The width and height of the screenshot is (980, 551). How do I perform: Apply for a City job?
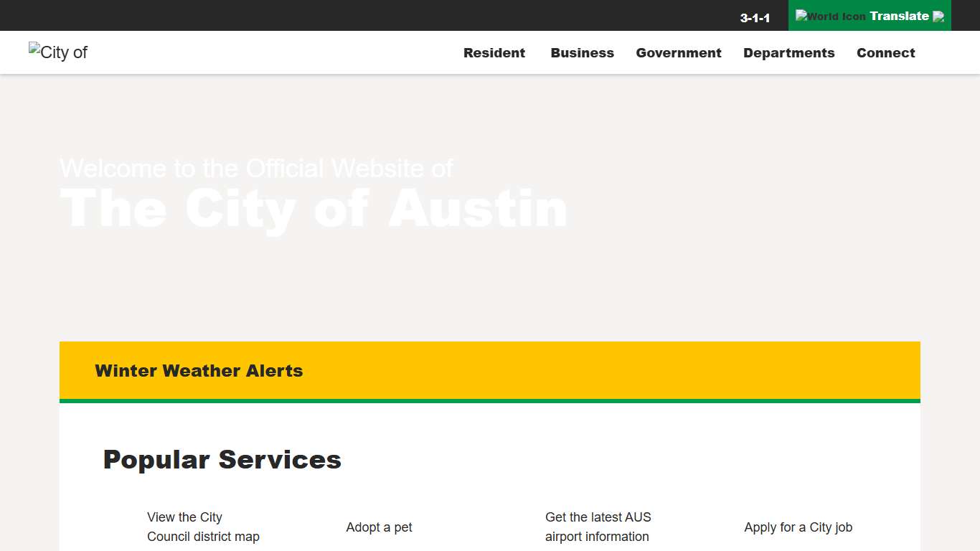click(798, 527)
